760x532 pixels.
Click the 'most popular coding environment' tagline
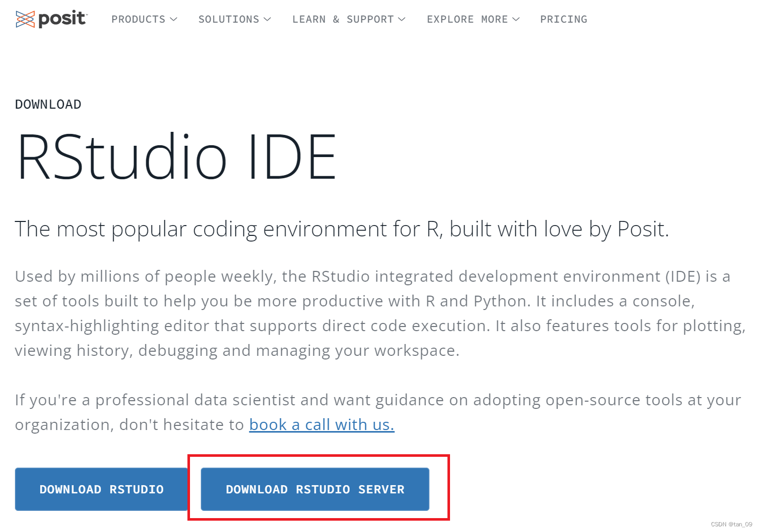[x=342, y=229]
